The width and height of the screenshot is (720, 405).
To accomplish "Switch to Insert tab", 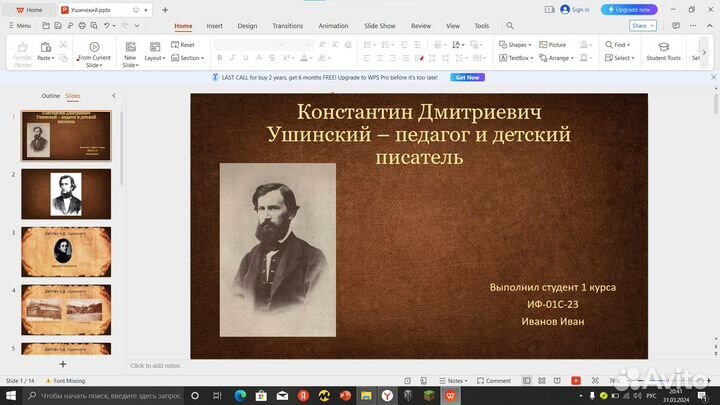I will [214, 26].
